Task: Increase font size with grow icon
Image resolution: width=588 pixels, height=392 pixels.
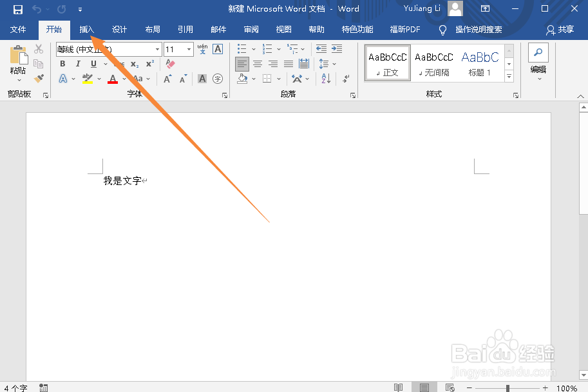Action: (167, 79)
